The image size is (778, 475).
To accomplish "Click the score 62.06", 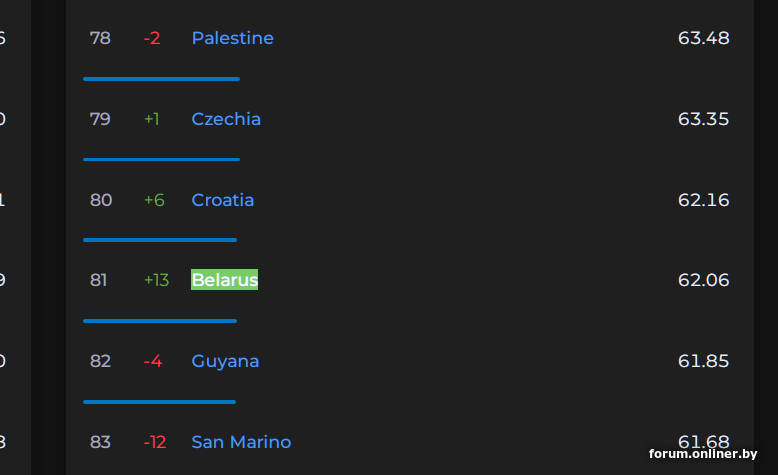I will (703, 280).
